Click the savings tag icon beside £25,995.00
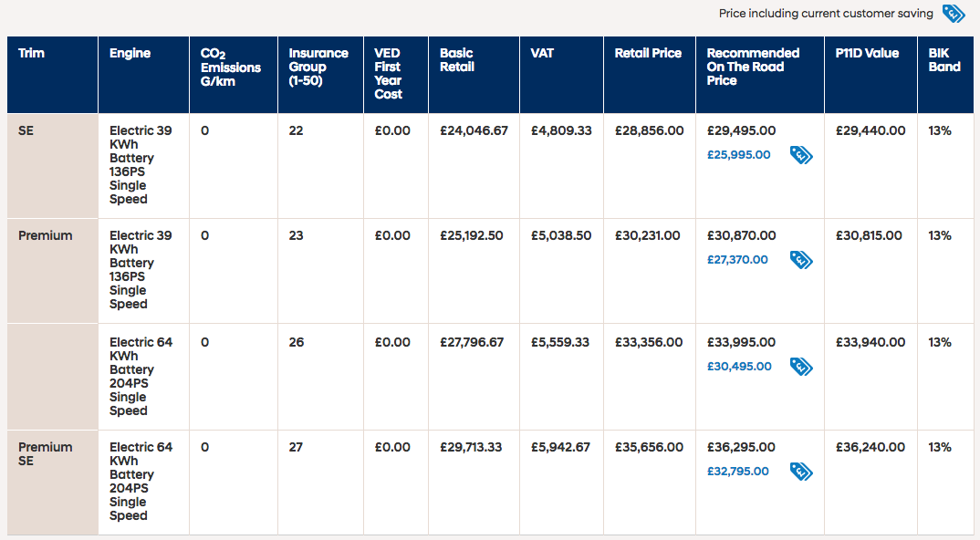 801,155
